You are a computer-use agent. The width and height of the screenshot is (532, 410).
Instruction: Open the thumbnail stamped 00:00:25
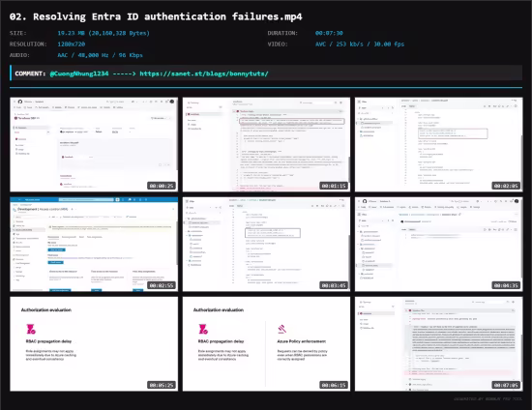point(94,144)
